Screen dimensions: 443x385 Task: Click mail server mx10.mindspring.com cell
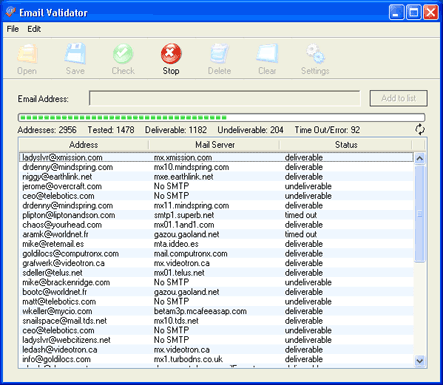[191, 167]
